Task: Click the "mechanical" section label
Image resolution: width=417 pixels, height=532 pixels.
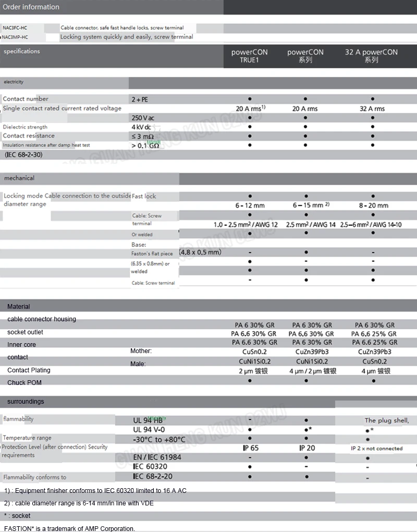Action: 19,178
